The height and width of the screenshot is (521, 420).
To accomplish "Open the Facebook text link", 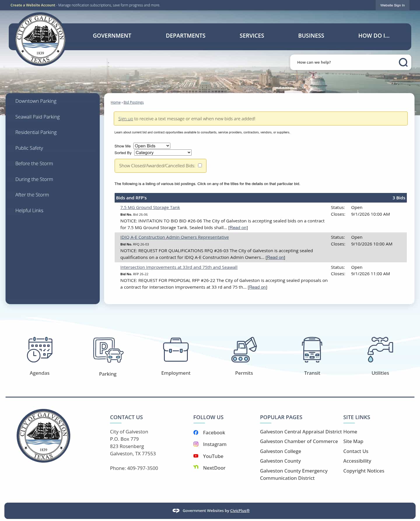I will tap(214, 432).
